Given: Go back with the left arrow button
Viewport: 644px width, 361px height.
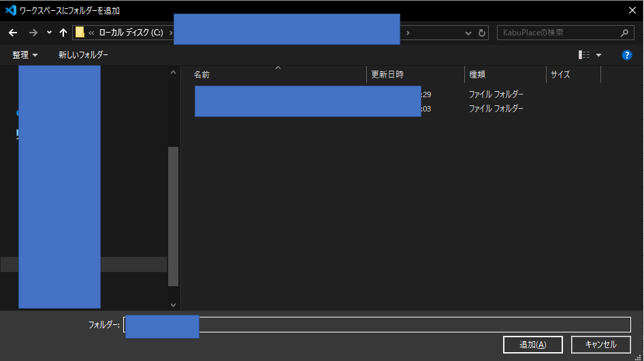Looking at the screenshot, I should 13,33.
